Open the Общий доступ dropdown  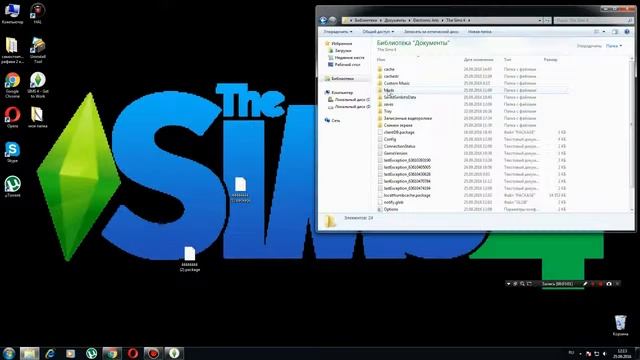coord(378,31)
